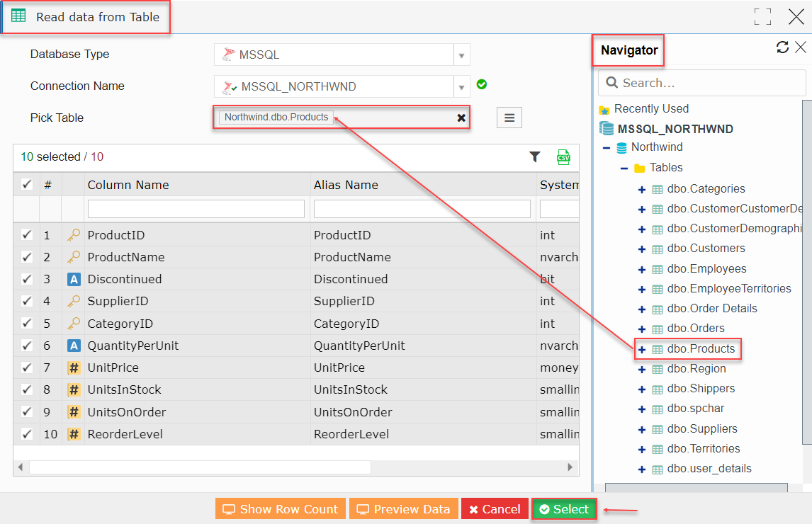
Task: Select dbo.Order Details in the Navigator
Action: (x=712, y=309)
